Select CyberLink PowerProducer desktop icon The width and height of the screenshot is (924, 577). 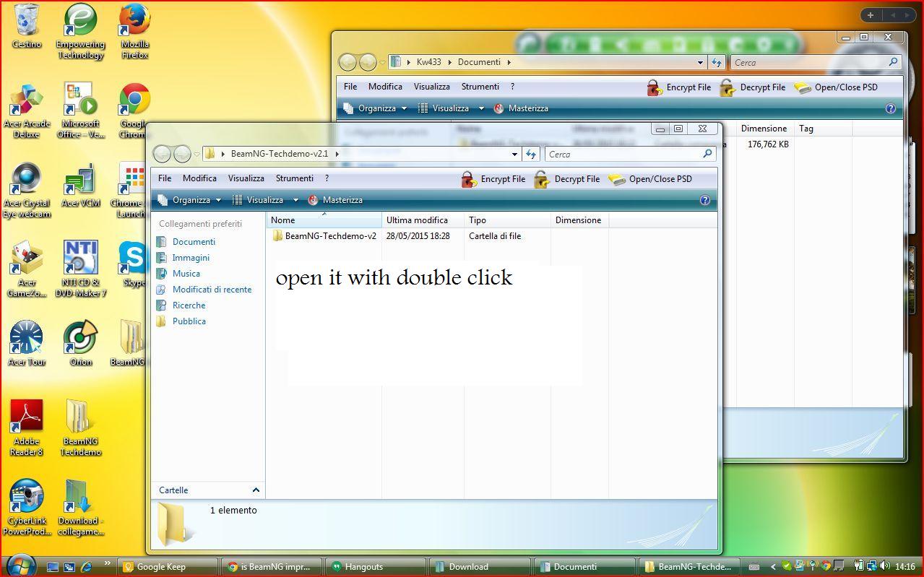click(x=27, y=507)
